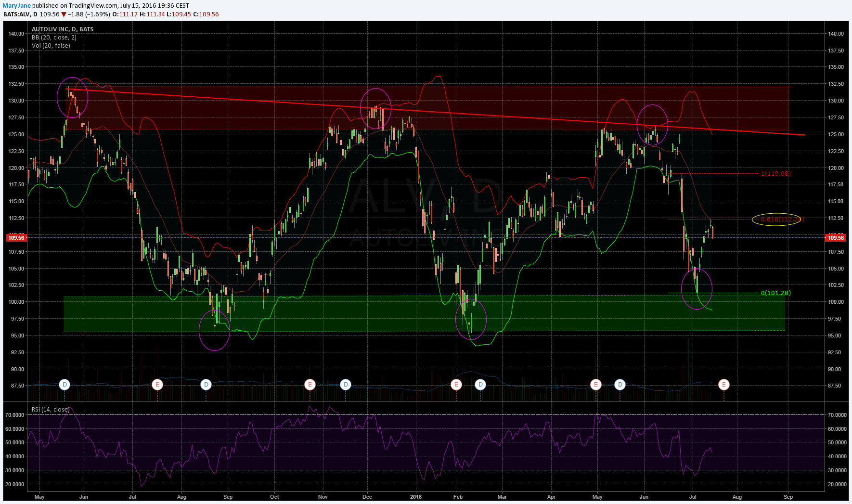Click the Mar label on the time axis
Image resolution: width=852 pixels, height=504 pixels.
(x=502, y=497)
